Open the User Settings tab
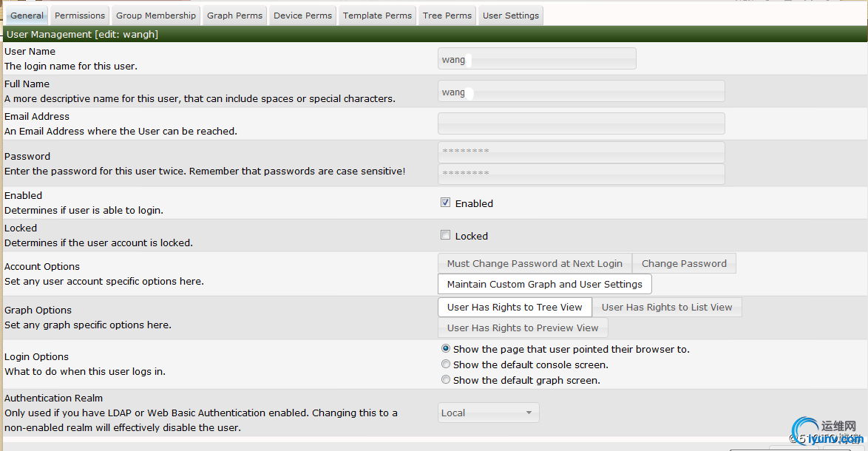Screen dimensions: 868x451 (510, 16)
